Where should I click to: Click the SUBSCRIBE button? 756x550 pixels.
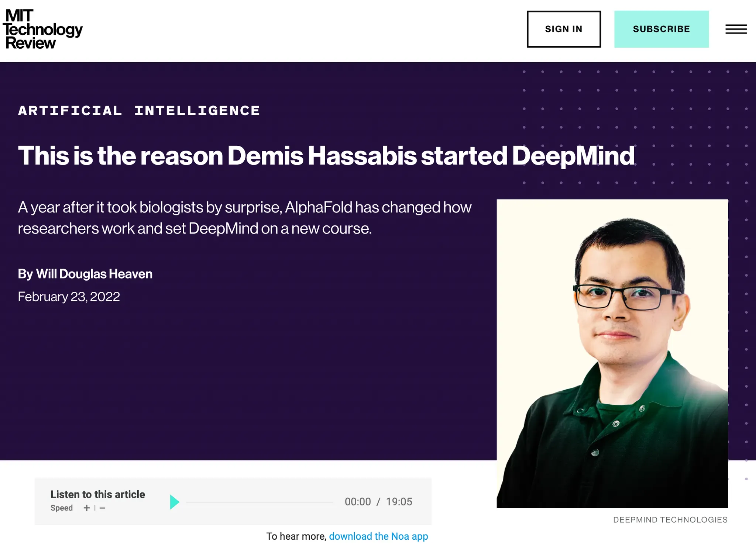[661, 29]
